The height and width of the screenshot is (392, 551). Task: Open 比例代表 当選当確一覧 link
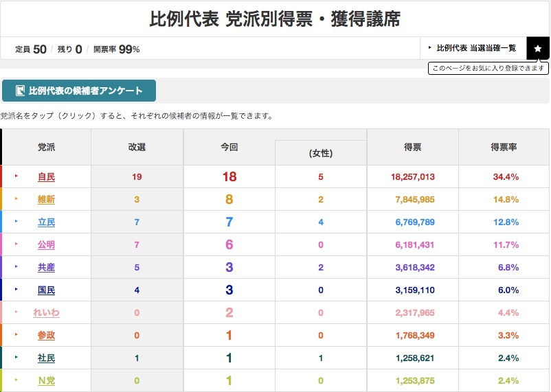tap(476, 48)
